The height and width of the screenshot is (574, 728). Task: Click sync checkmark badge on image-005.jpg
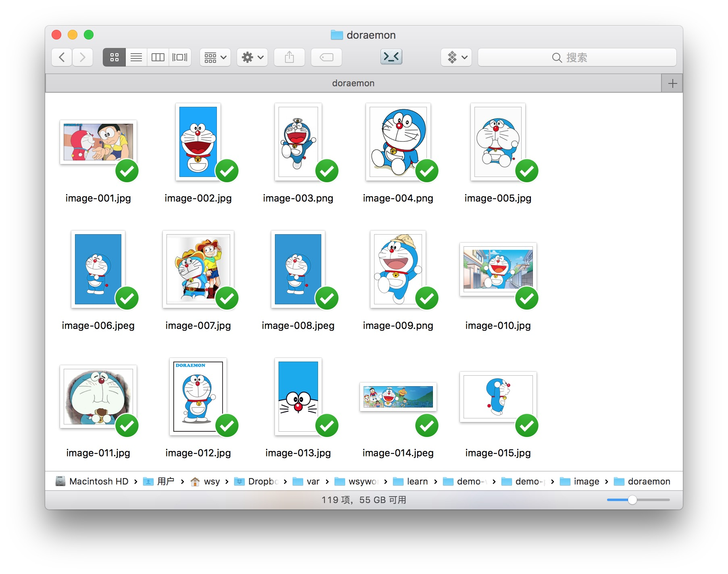point(527,171)
